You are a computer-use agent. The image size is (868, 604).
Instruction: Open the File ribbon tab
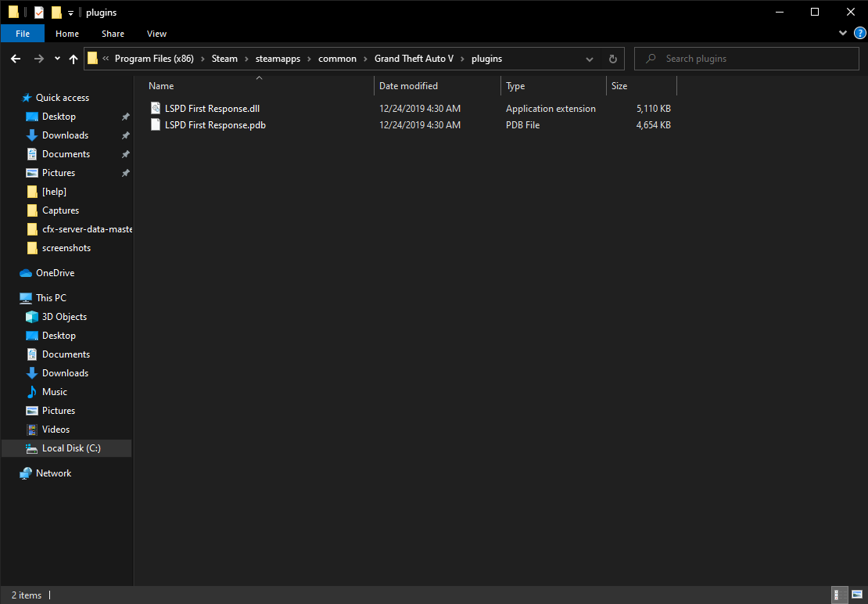23,34
